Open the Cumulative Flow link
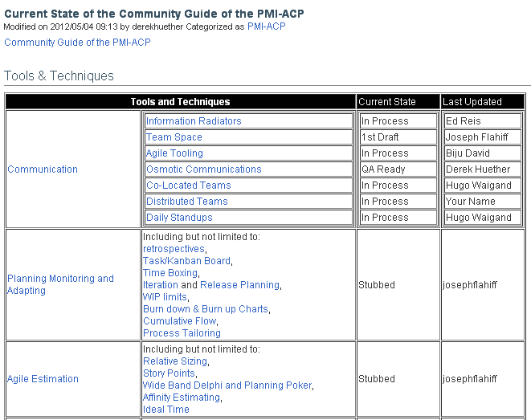 (179, 321)
